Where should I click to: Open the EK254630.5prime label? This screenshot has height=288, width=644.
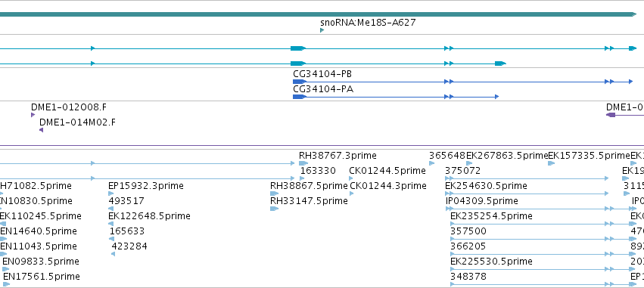pyautogui.click(x=486, y=186)
